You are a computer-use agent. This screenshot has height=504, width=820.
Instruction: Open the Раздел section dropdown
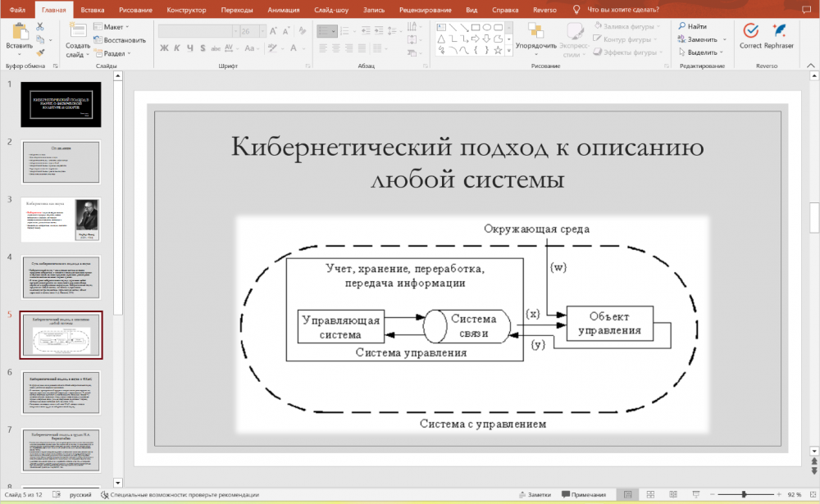coord(115,53)
